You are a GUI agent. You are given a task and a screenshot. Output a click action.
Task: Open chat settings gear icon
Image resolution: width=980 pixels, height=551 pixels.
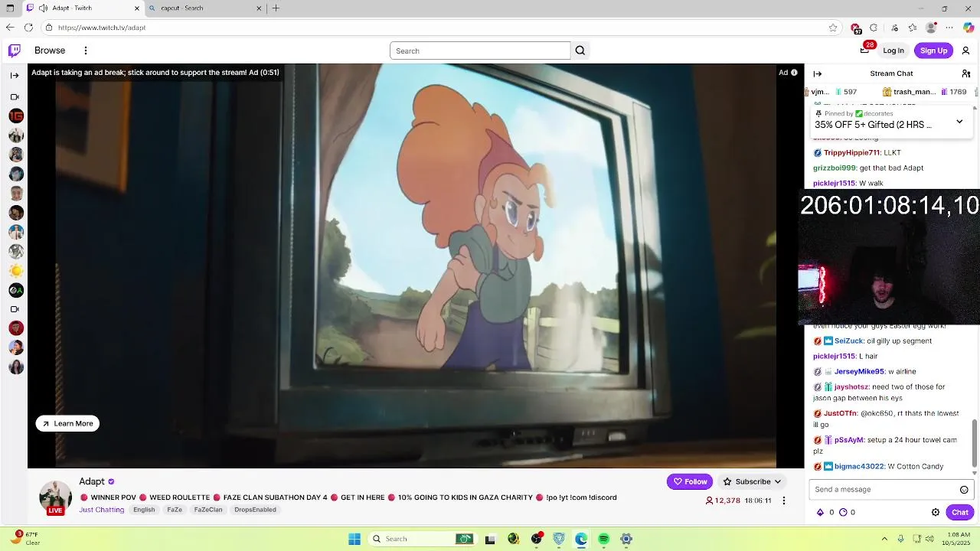935,513
